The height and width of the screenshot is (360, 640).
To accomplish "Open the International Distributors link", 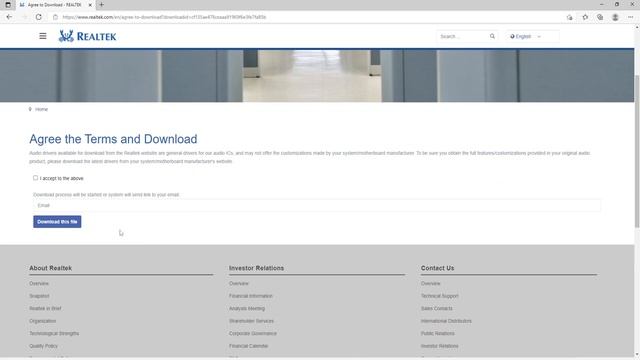I will [446, 321].
